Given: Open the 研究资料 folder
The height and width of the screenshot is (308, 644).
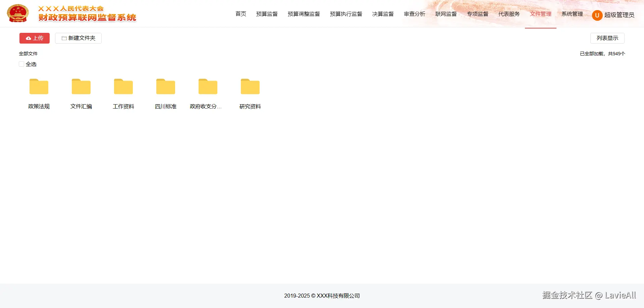Looking at the screenshot, I should (x=250, y=86).
